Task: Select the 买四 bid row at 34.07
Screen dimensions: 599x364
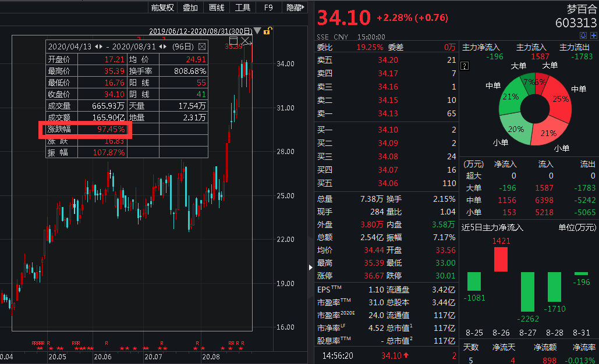Action: pyautogui.click(x=386, y=170)
